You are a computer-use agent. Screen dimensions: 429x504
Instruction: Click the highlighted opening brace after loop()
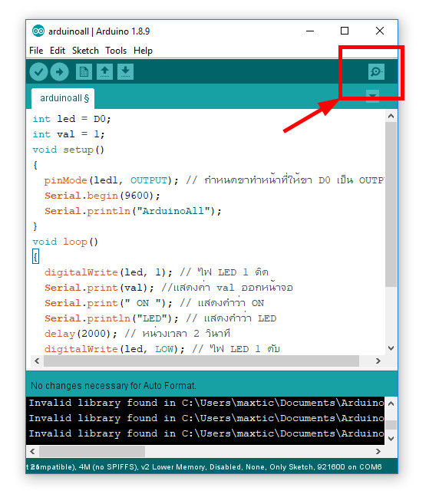coord(35,256)
